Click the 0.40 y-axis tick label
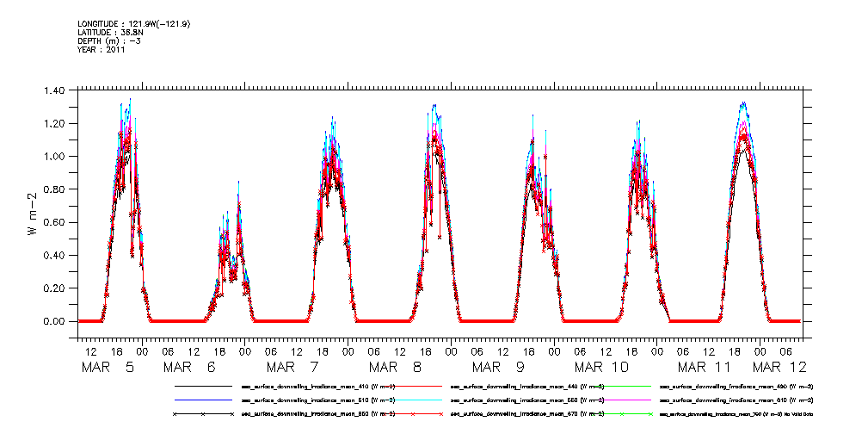868x434 pixels. pos(55,256)
